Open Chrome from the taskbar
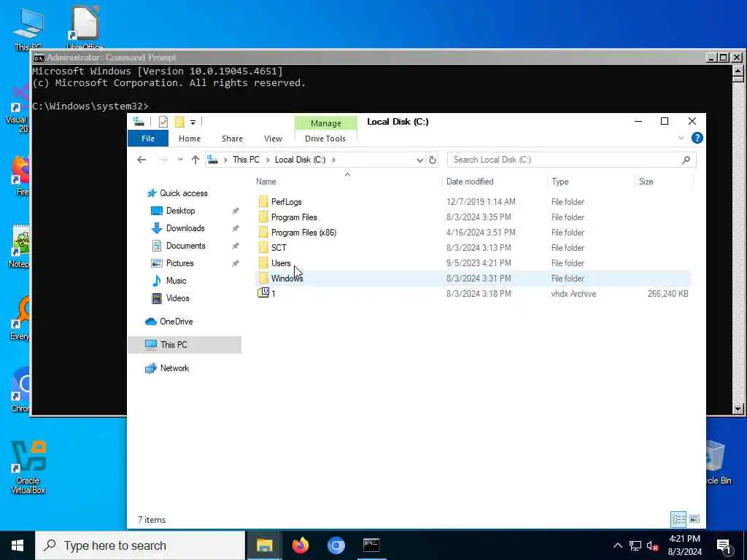Viewport: 747px width, 560px height. click(x=336, y=545)
